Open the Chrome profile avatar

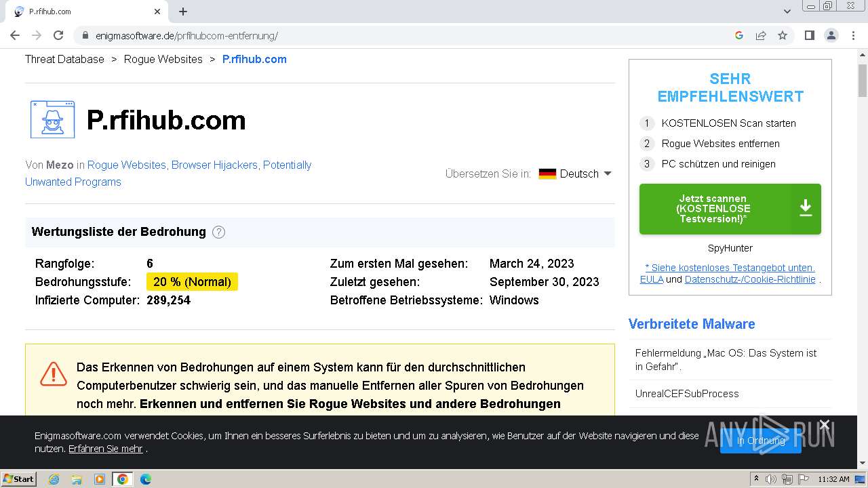(831, 35)
